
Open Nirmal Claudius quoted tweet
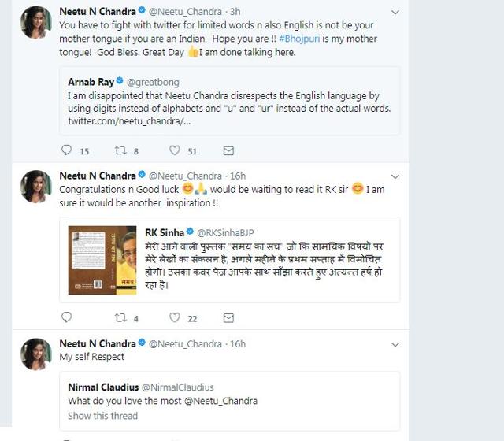coord(228,401)
